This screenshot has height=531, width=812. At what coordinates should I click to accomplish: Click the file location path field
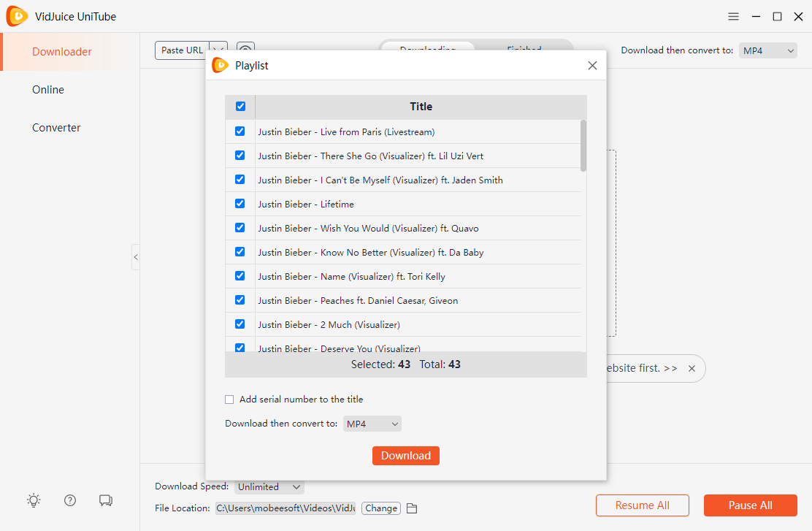[286, 509]
